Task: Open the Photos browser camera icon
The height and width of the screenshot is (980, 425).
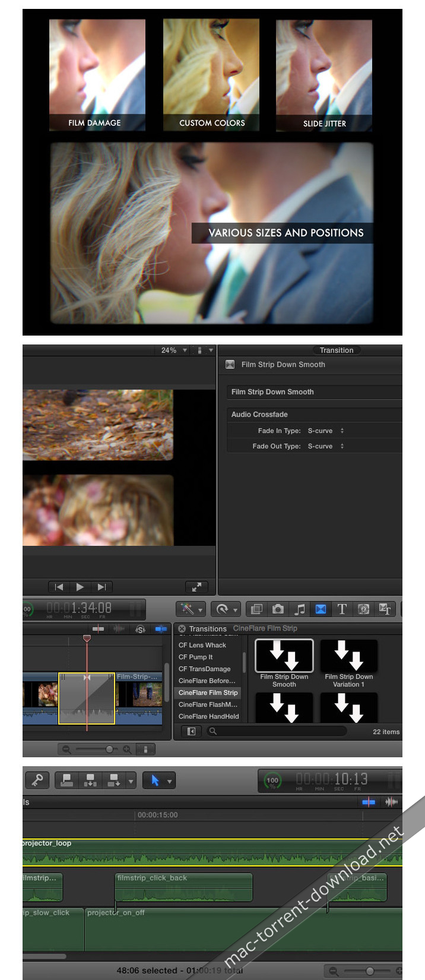Action: (278, 609)
